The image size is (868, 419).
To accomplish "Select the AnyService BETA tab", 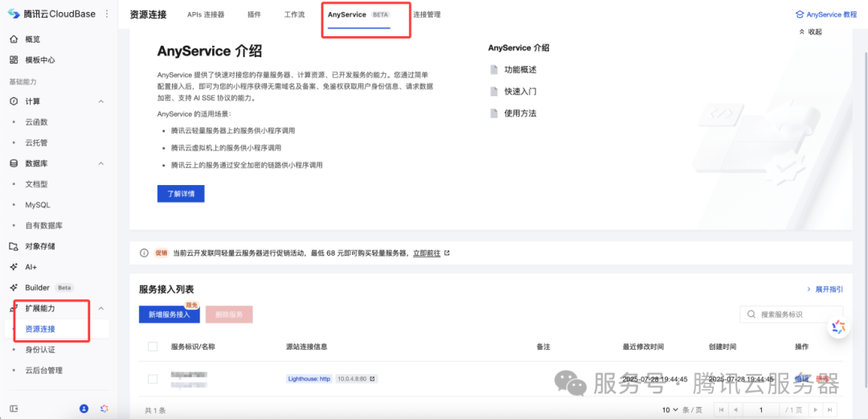I will 358,15.
